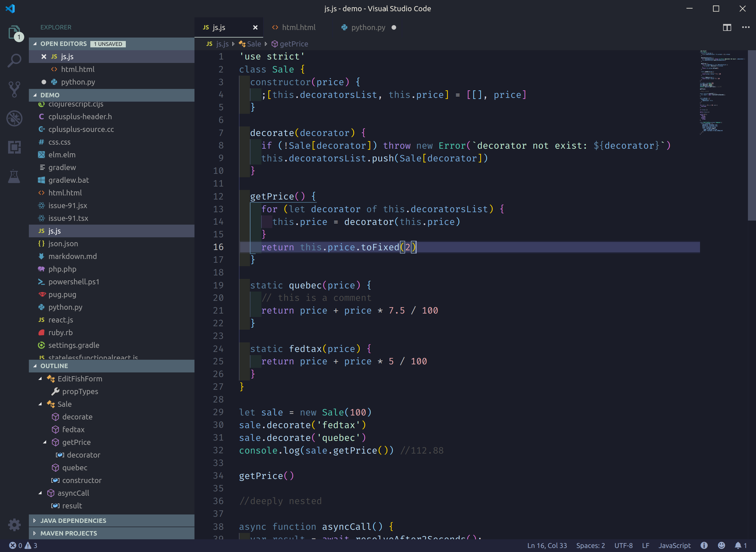Click JavaScript language mode in status bar
Screen dimensions: 756x552
[x=674, y=545]
